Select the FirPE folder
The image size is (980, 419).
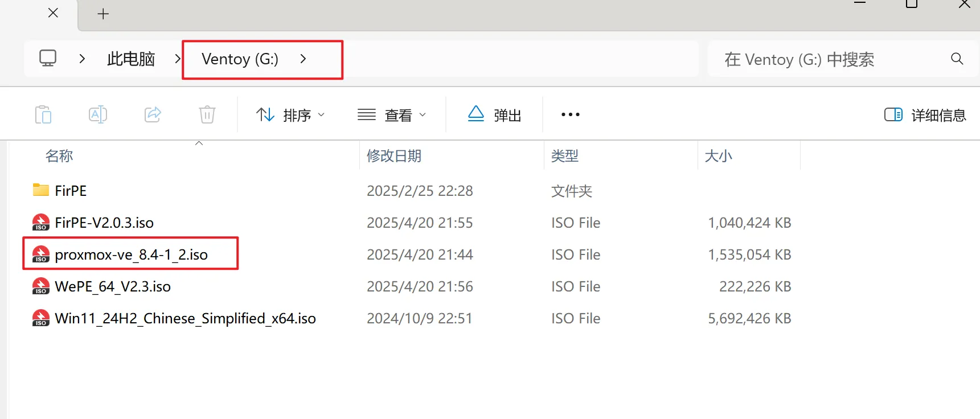pyautogui.click(x=71, y=191)
